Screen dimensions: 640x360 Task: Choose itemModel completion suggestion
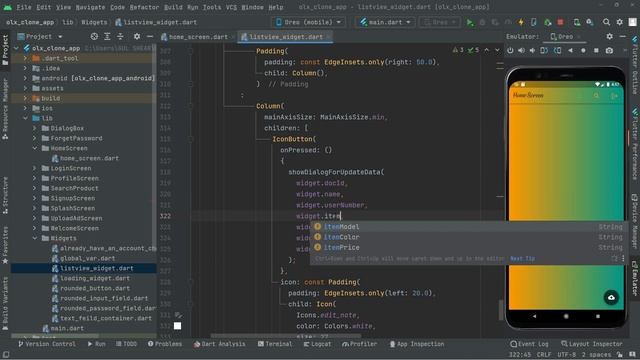click(x=468, y=227)
